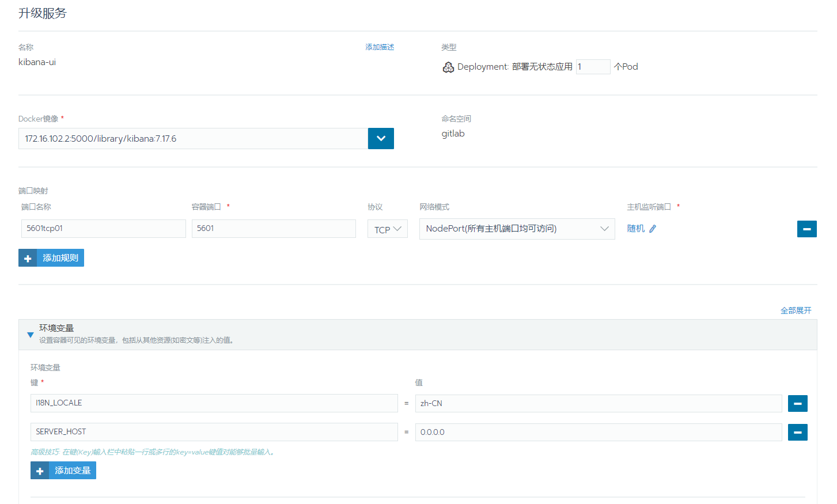Remove the SERVER_HOST environment variable row
This screenshot has height=504, width=837.
pyautogui.click(x=797, y=432)
